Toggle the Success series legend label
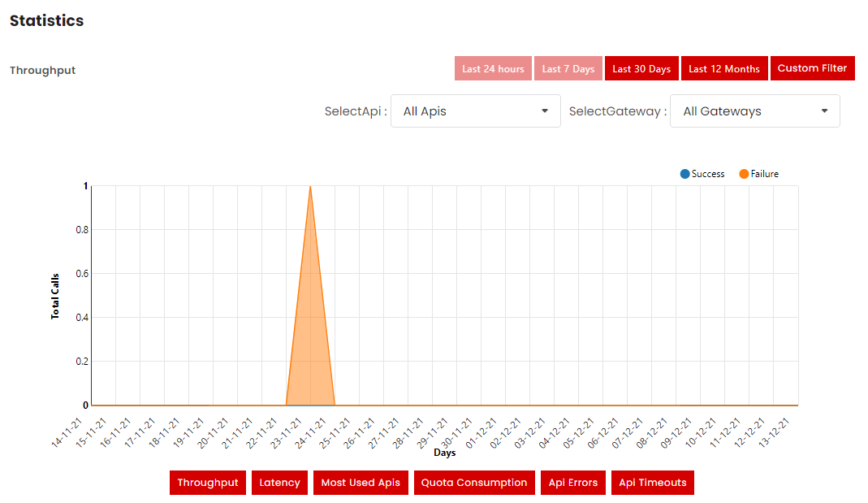This screenshot has width=868, height=503. click(x=707, y=174)
